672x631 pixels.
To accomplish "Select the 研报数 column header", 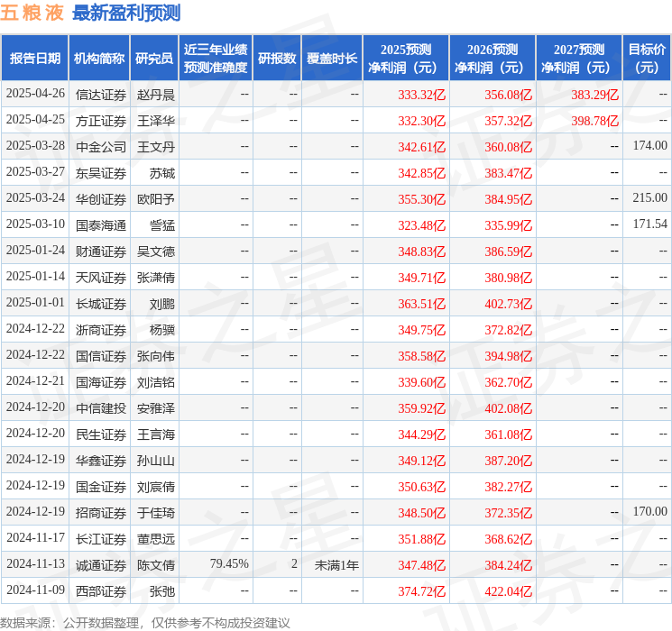I will 277,59.
